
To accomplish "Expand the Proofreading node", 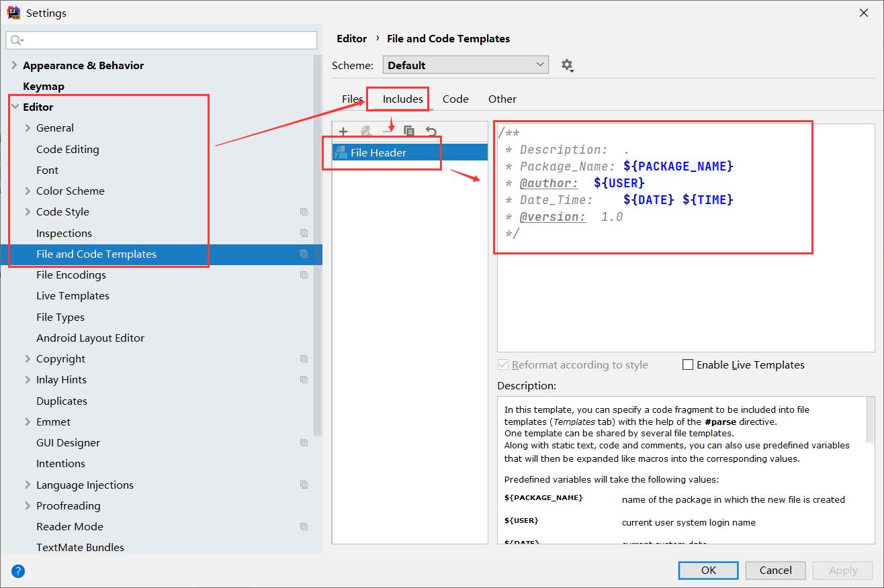I will point(28,505).
